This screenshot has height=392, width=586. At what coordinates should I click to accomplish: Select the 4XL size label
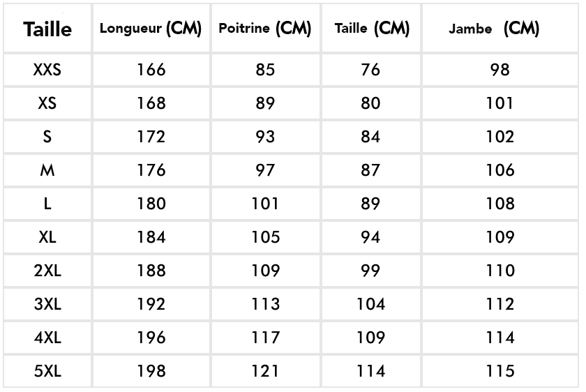[x=47, y=338]
